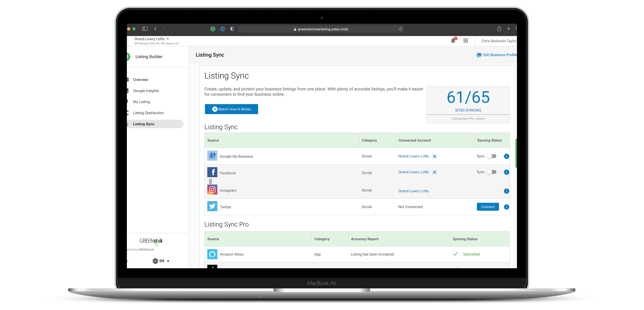Click the Connect button for Twitter
The height and width of the screenshot is (310, 644).
[488, 207]
